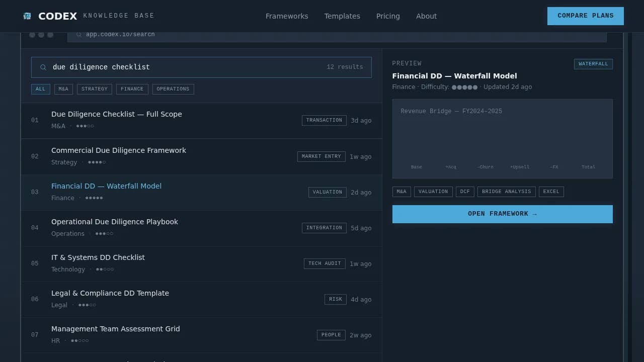Click the "3d ago" timestamp
The height and width of the screenshot is (362, 644).
tap(361, 121)
